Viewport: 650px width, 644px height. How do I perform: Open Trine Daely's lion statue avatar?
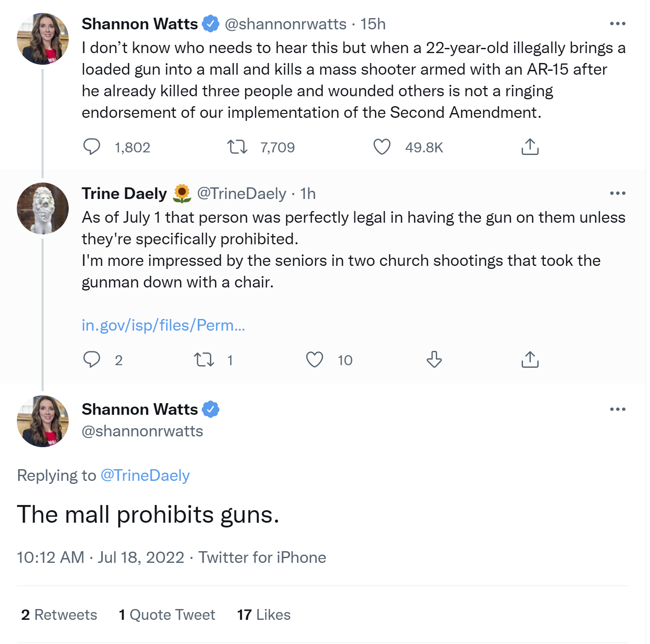43,208
